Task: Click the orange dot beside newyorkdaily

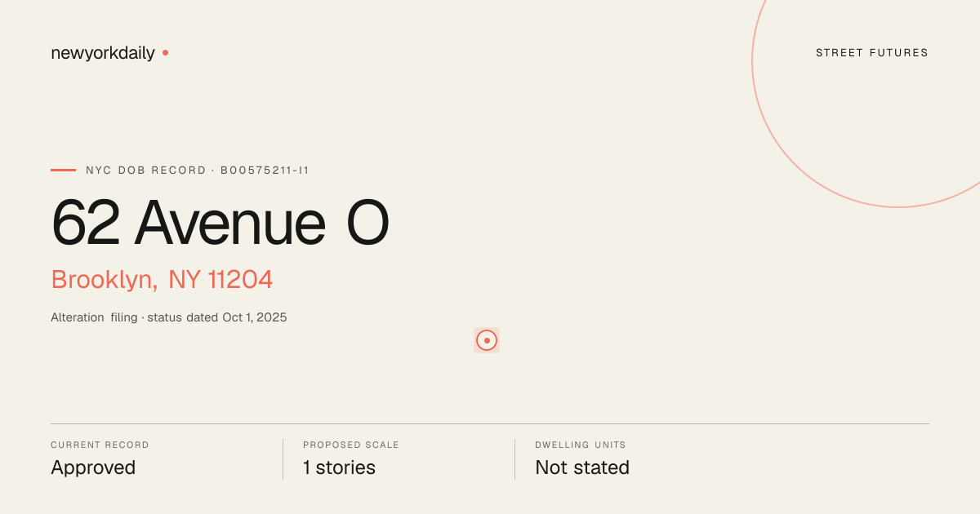Action: point(165,52)
